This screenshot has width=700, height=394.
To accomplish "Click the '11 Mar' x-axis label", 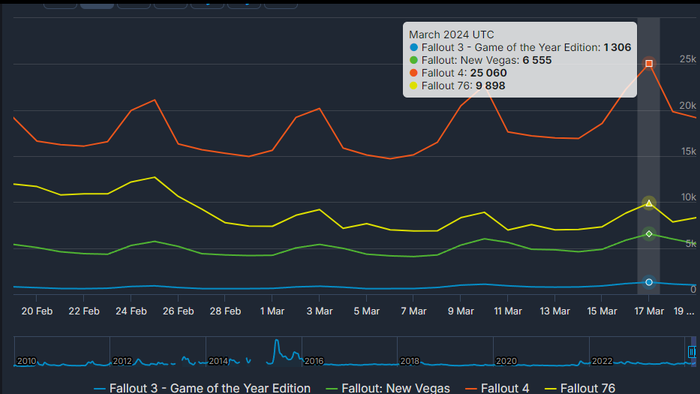I will [508, 311].
